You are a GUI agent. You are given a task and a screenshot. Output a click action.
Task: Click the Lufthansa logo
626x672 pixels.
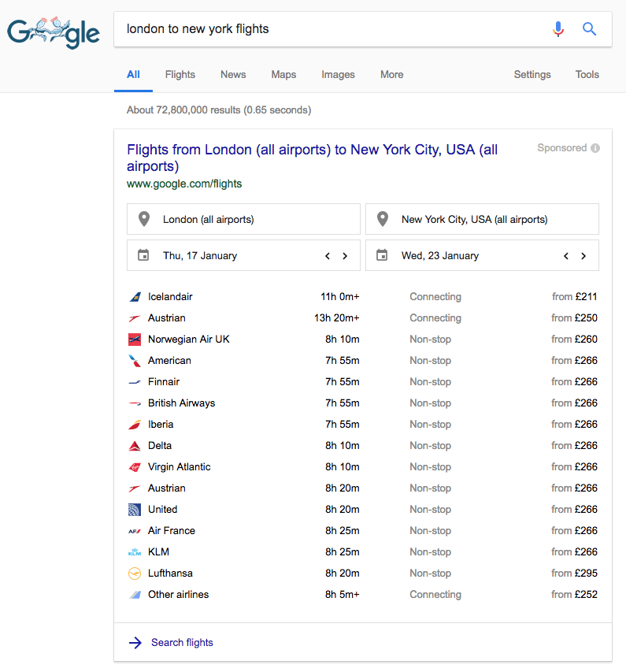pyautogui.click(x=135, y=574)
